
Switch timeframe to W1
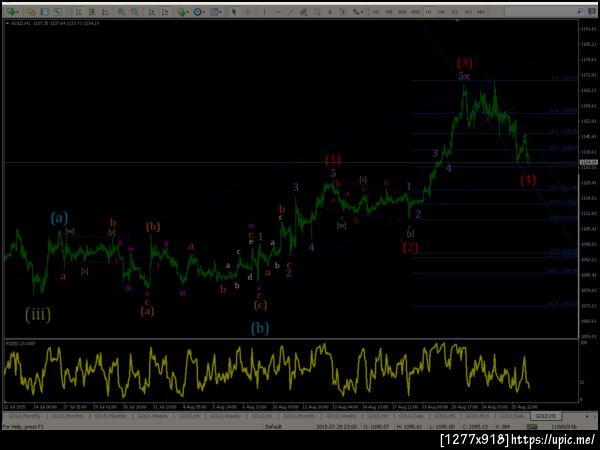pyautogui.click(x=468, y=12)
